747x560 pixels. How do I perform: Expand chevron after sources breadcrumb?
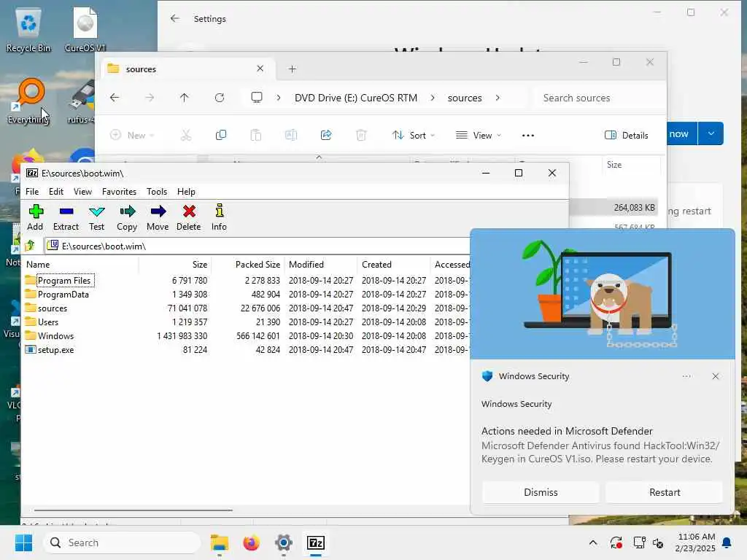pos(498,98)
